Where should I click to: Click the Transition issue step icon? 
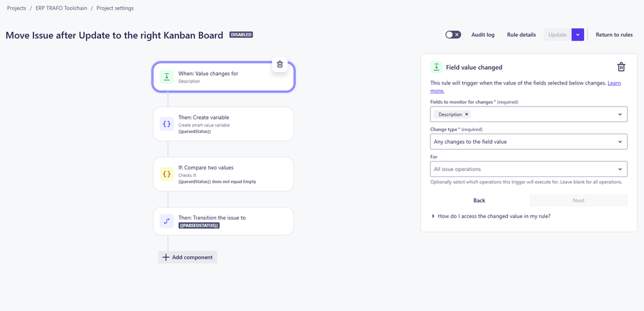pos(166,221)
